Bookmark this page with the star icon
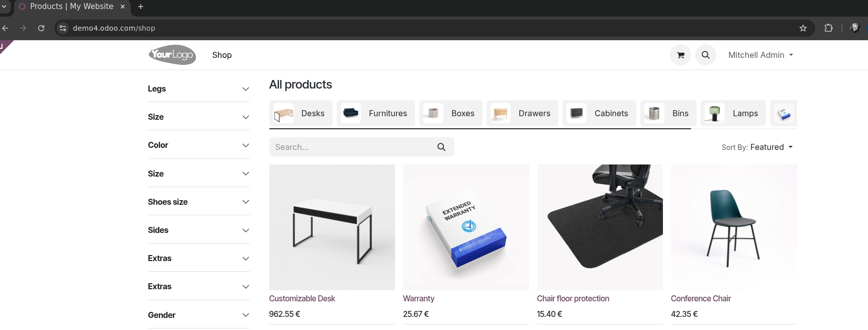This screenshot has width=868, height=330. coord(803,28)
